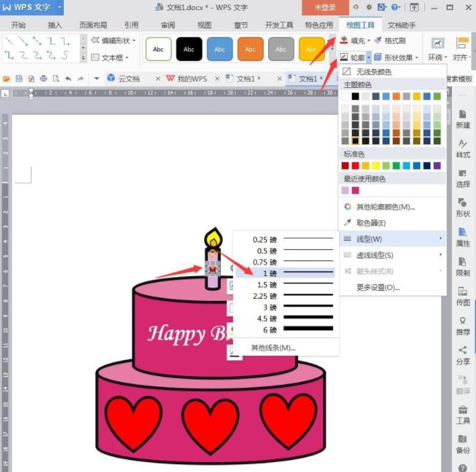Image resolution: width=476 pixels, height=472 pixels.
Task: Click the save disk icon
Action: pos(19,79)
